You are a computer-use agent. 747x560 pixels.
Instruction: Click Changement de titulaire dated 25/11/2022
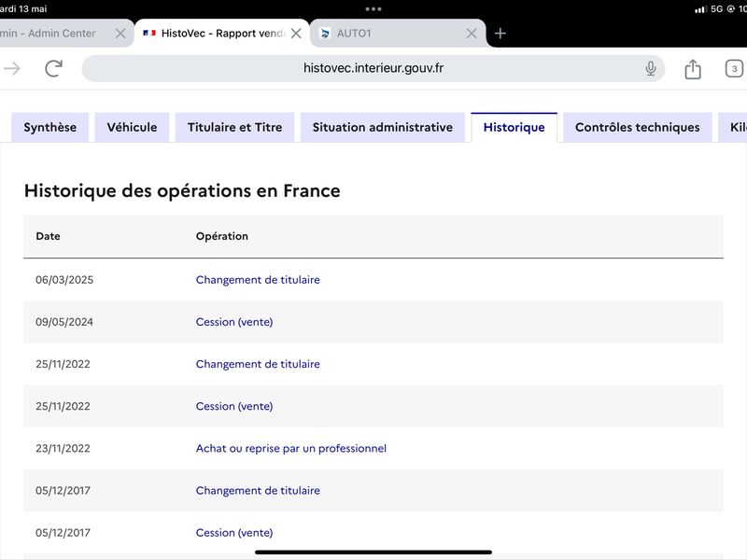click(258, 364)
